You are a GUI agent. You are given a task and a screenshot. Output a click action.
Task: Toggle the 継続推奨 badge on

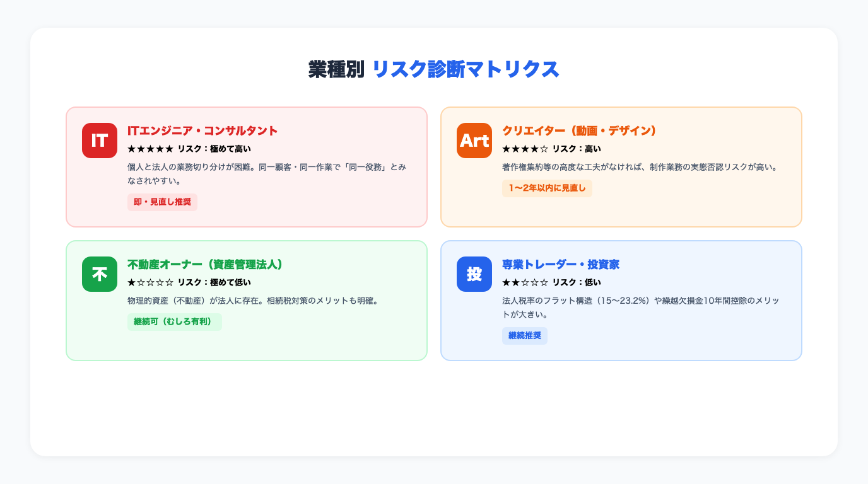click(525, 336)
